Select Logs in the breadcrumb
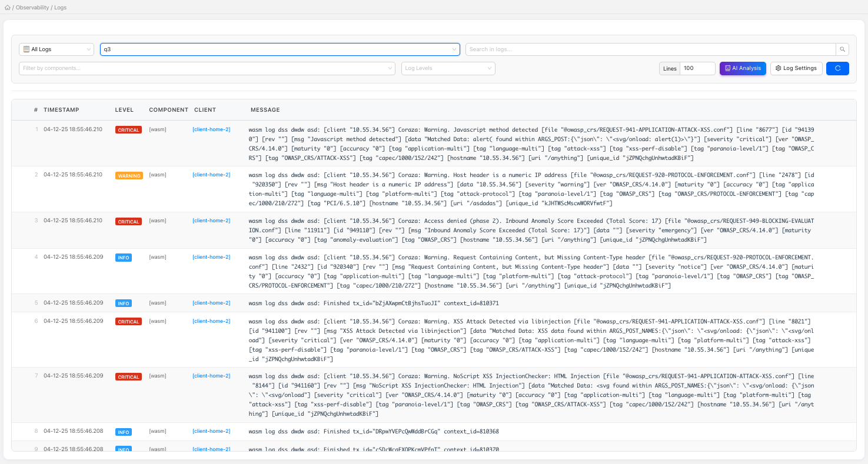The width and height of the screenshot is (868, 464). point(61,7)
